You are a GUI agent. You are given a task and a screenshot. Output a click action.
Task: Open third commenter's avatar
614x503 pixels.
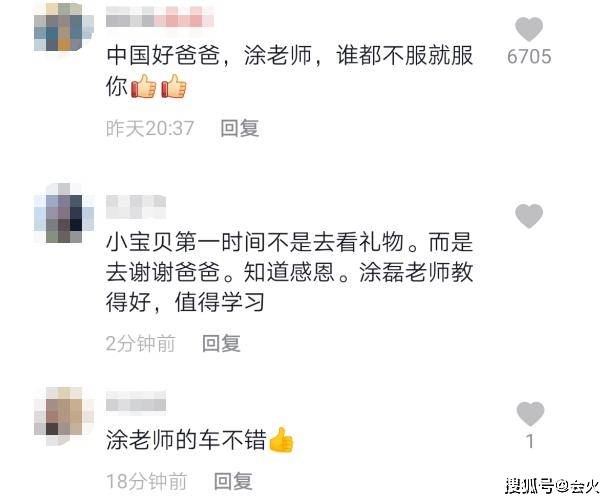pyautogui.click(x=64, y=416)
